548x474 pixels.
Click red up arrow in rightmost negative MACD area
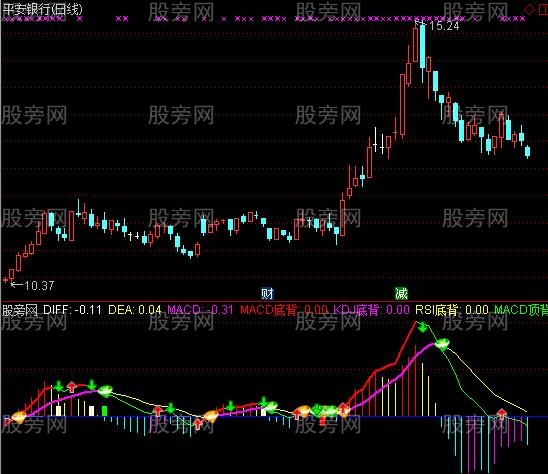click(x=502, y=414)
